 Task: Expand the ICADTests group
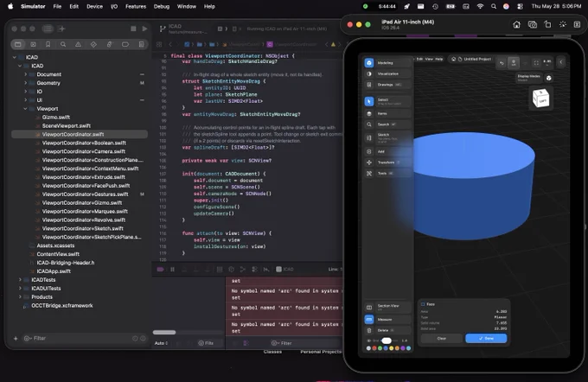point(20,280)
